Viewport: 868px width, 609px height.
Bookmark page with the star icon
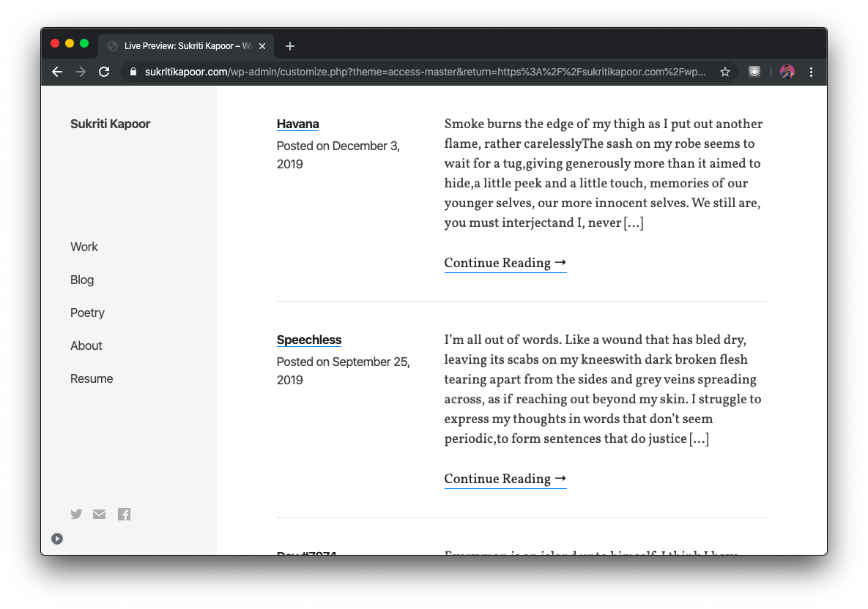[x=725, y=72]
